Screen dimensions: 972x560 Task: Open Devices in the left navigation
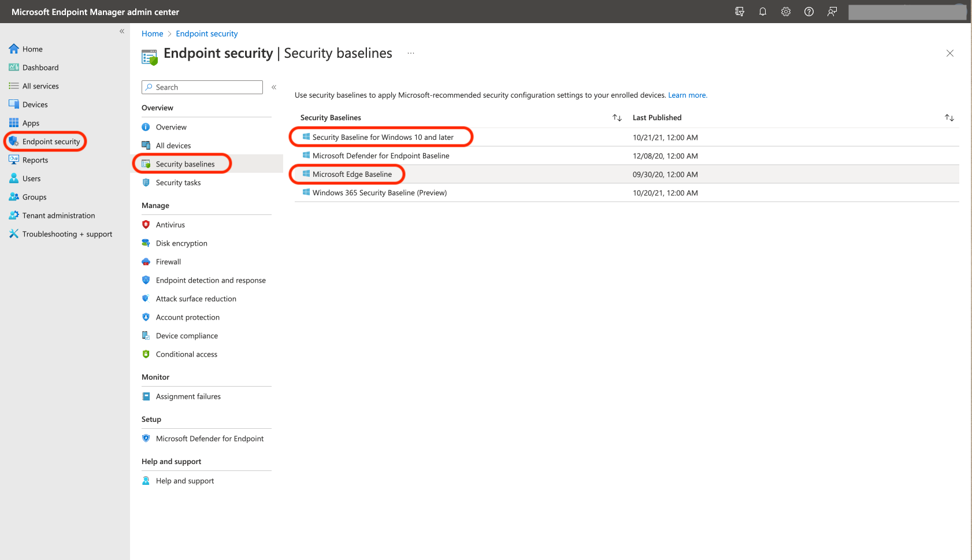click(x=35, y=105)
